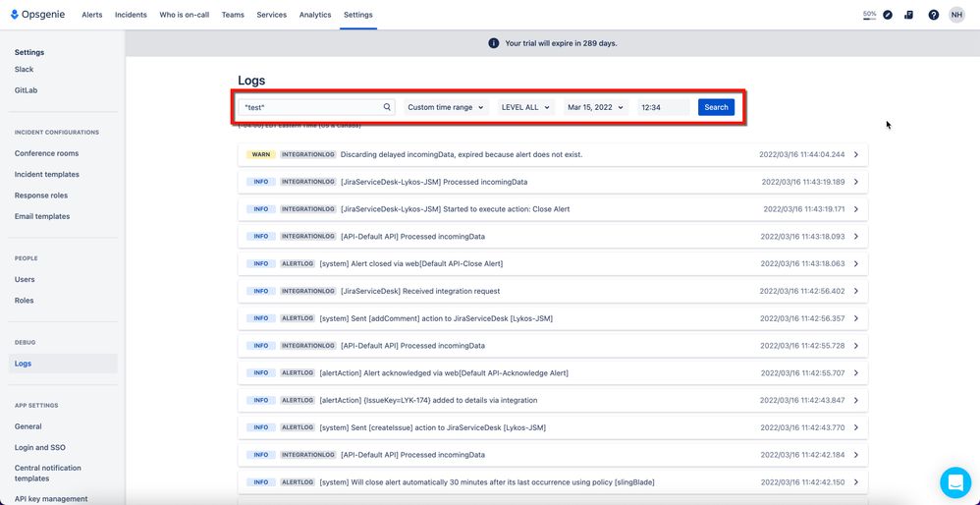
Task: Click the search magnifier icon in Logs
Action: tap(387, 107)
